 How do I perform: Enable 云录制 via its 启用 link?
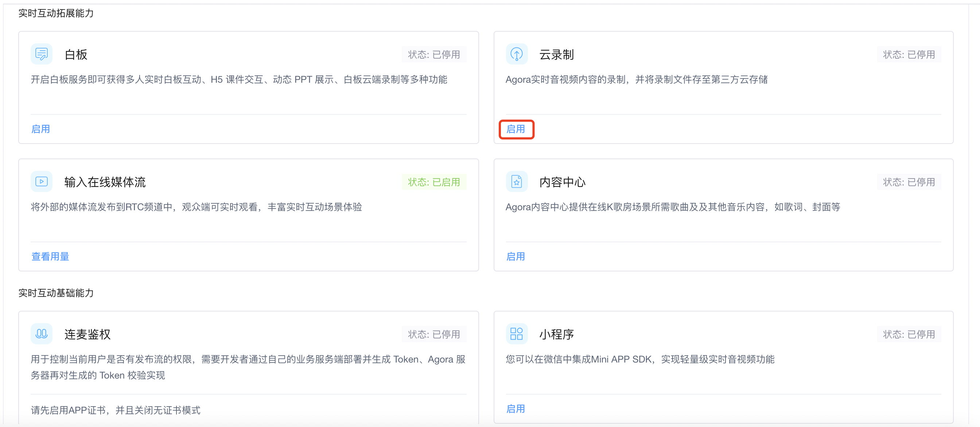(x=516, y=129)
